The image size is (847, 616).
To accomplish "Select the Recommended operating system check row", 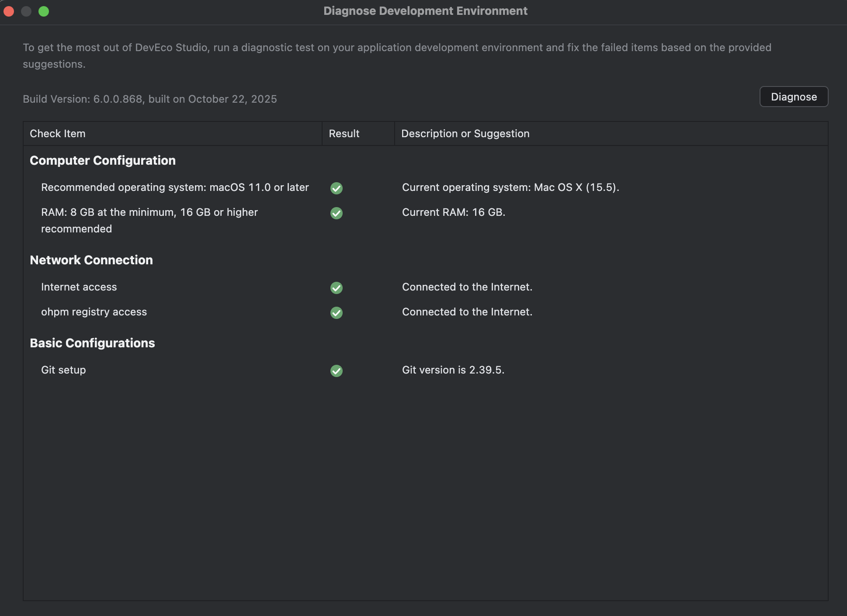I will pos(175,187).
